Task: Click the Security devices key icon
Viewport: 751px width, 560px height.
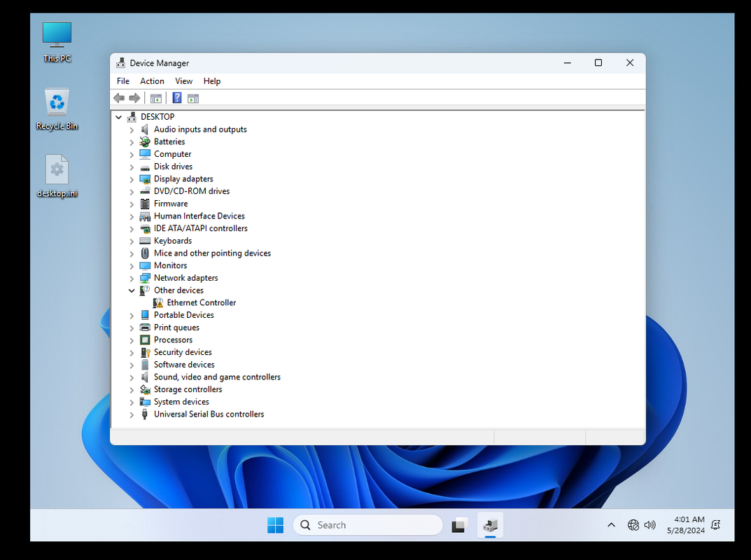Action: [x=145, y=352]
